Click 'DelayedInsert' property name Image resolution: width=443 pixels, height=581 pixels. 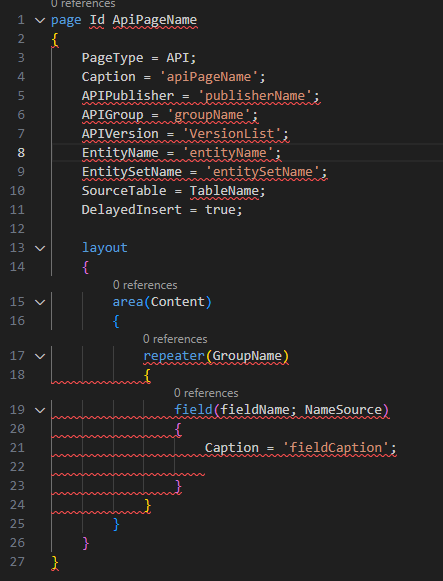pos(131,210)
